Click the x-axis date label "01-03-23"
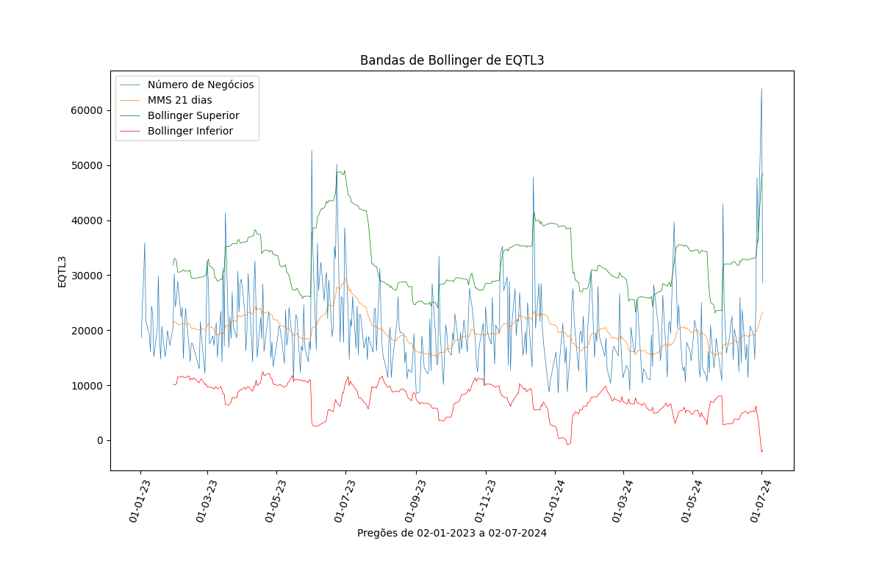This screenshot has height=588, width=882. [x=207, y=501]
